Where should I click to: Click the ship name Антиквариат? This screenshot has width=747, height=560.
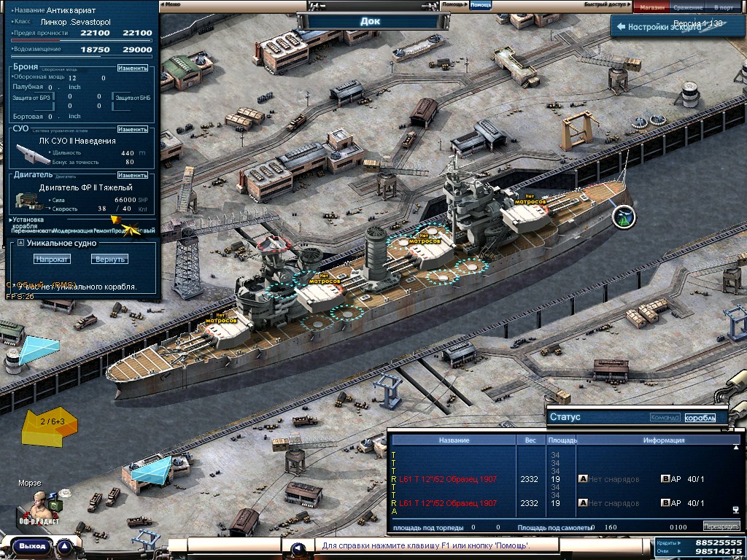click(x=71, y=10)
